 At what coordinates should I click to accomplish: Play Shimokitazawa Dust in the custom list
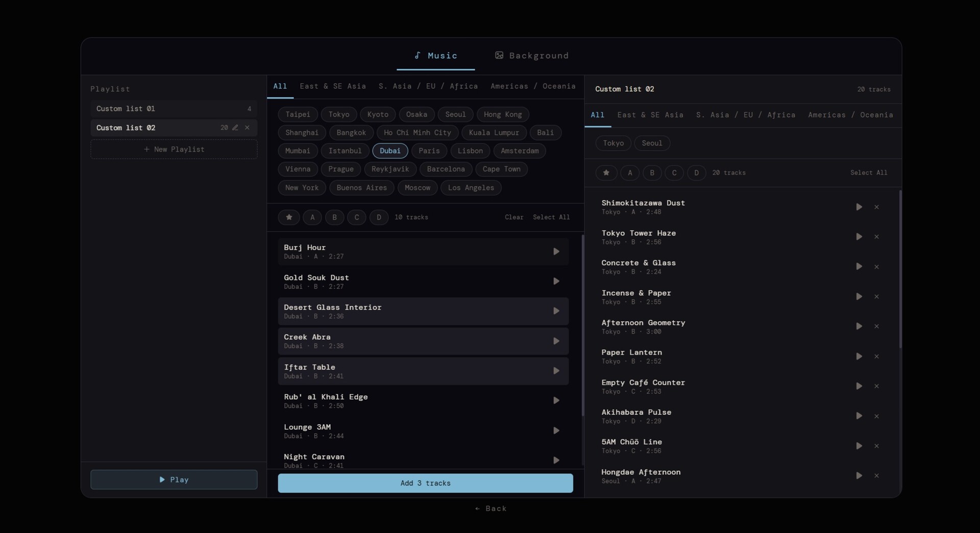(859, 207)
